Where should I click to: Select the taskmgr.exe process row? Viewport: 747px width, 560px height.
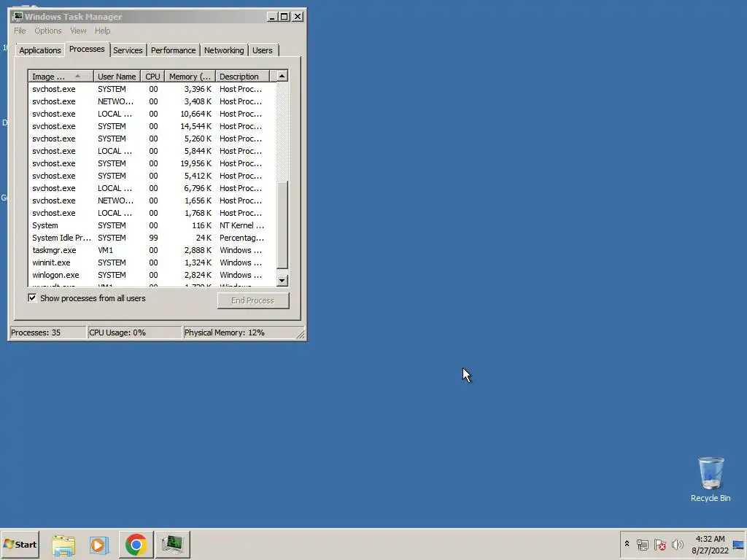pyautogui.click(x=152, y=250)
